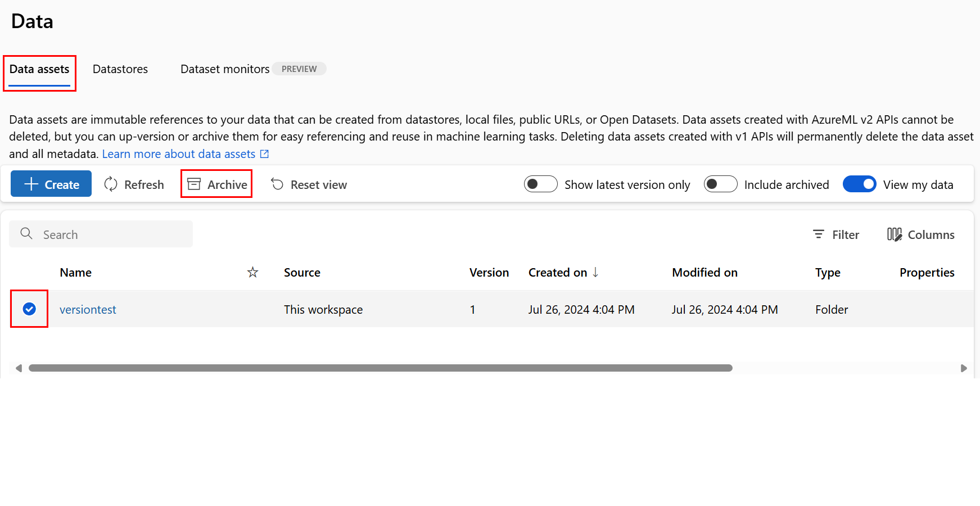Switch to the Datastores tab

(120, 69)
